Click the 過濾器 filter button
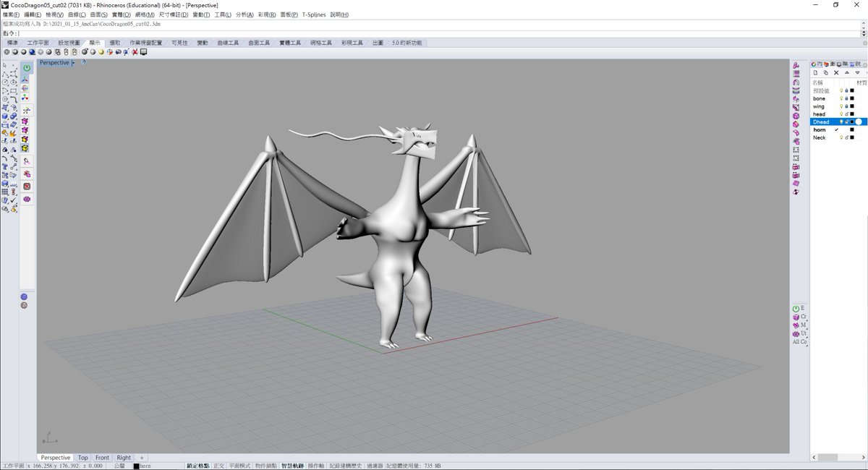The image size is (868, 470). [x=375, y=466]
